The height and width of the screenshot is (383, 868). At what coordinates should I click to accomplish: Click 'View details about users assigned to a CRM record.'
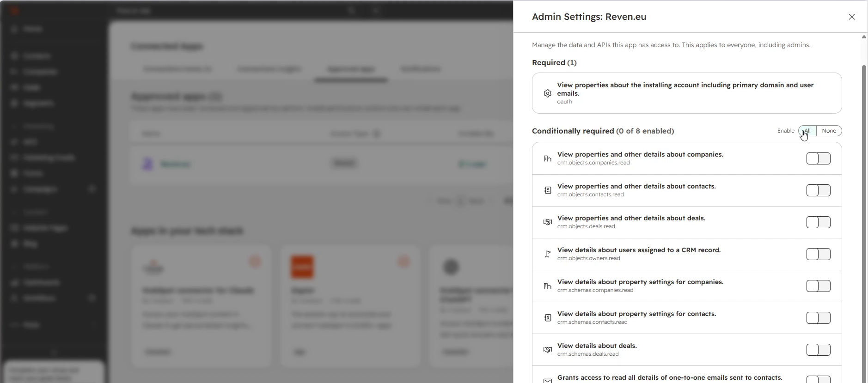pos(639,250)
